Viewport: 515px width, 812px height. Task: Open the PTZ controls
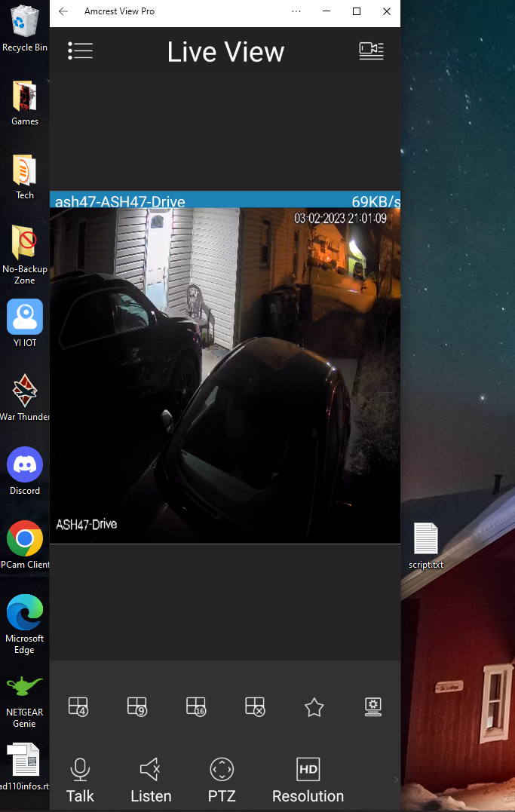coord(222,780)
